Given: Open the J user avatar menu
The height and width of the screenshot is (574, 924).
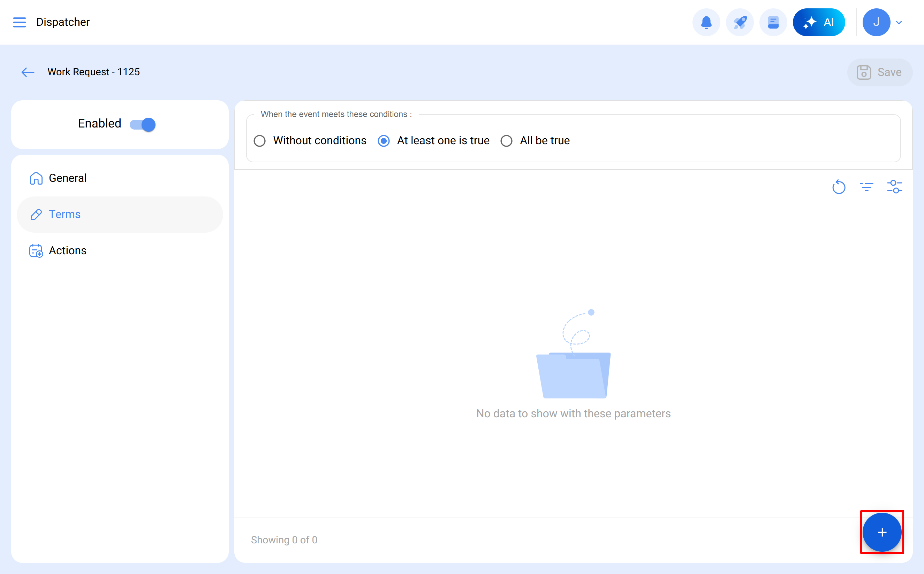Looking at the screenshot, I should point(876,22).
